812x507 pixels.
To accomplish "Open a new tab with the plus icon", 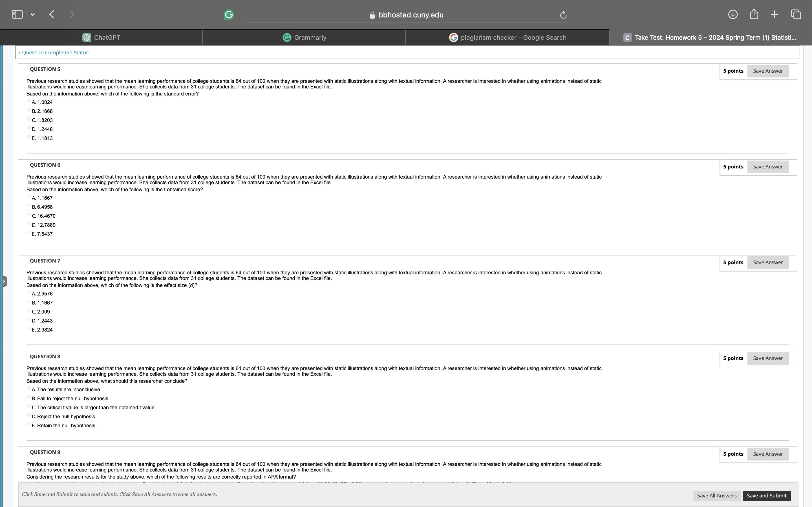I will pos(775,14).
